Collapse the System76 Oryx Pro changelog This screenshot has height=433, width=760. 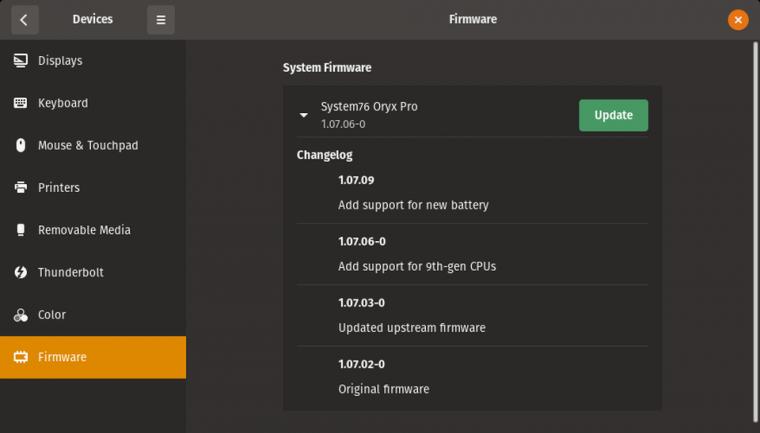coord(303,115)
